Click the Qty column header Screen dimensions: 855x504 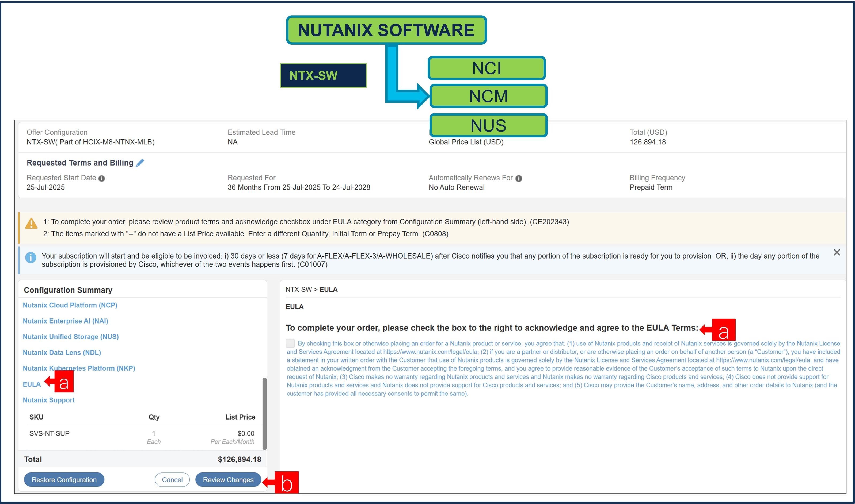154,417
